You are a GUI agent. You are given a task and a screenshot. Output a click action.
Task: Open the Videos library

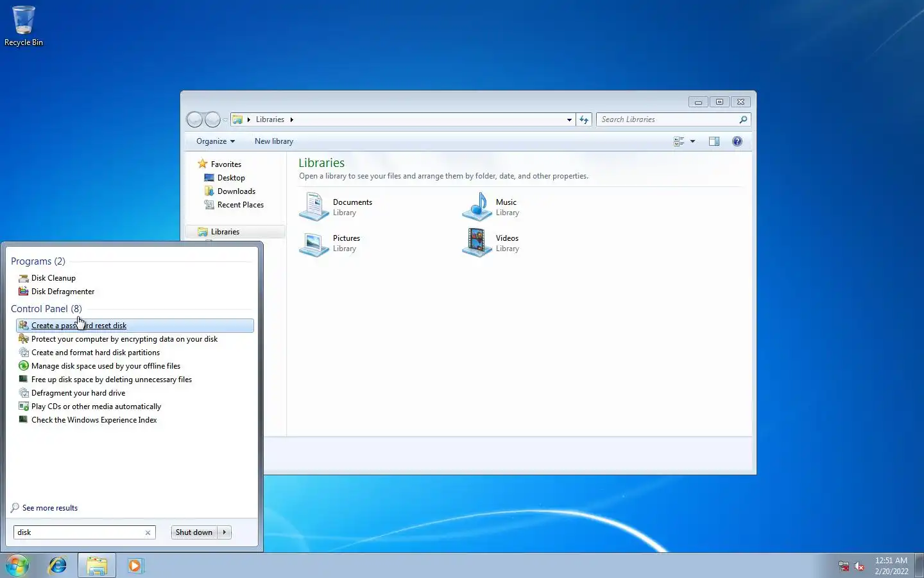click(491, 243)
